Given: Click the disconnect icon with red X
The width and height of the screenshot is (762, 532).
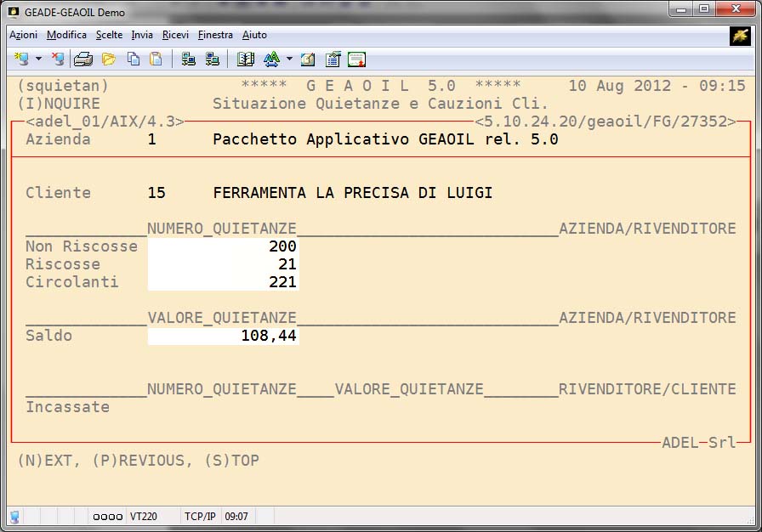Looking at the screenshot, I should pyautogui.click(x=57, y=59).
